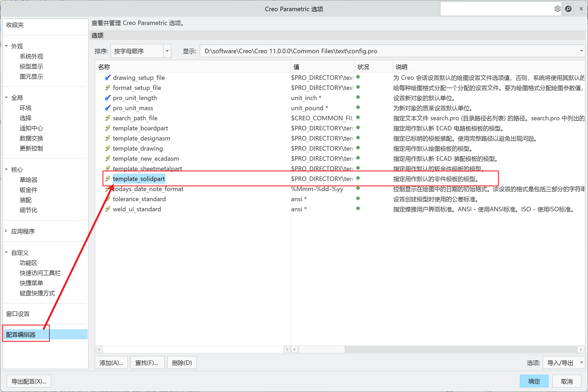Click lightning icon beside template_boardpart
Image resolution: width=588 pixels, height=392 pixels.
tap(108, 128)
